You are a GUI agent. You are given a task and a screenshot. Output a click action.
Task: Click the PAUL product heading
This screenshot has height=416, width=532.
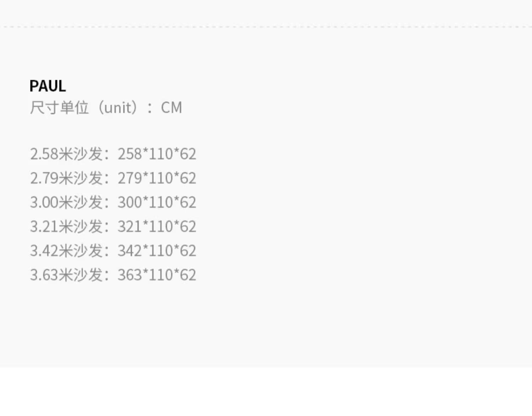pyautogui.click(x=48, y=86)
